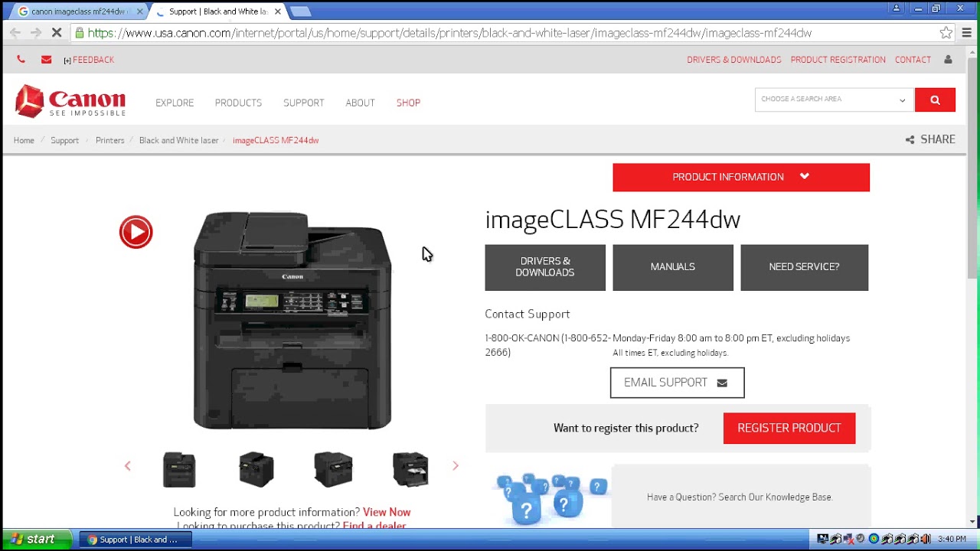Select the fourth printer thumbnail
This screenshot has height=551, width=980.
click(x=410, y=469)
